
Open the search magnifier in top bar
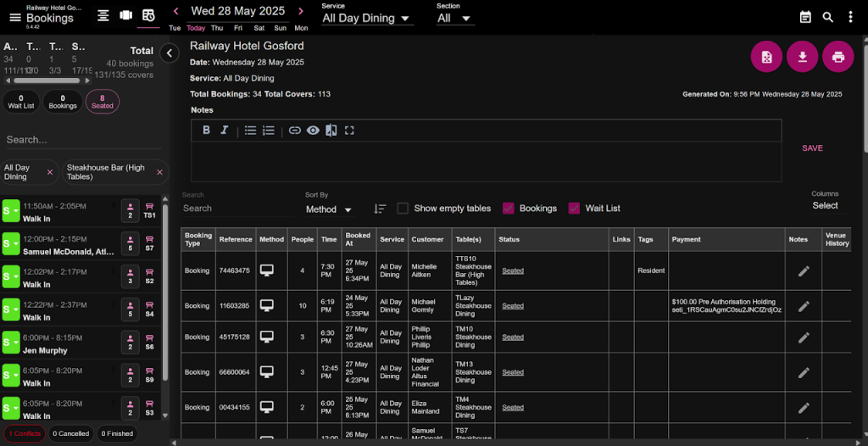tap(827, 17)
